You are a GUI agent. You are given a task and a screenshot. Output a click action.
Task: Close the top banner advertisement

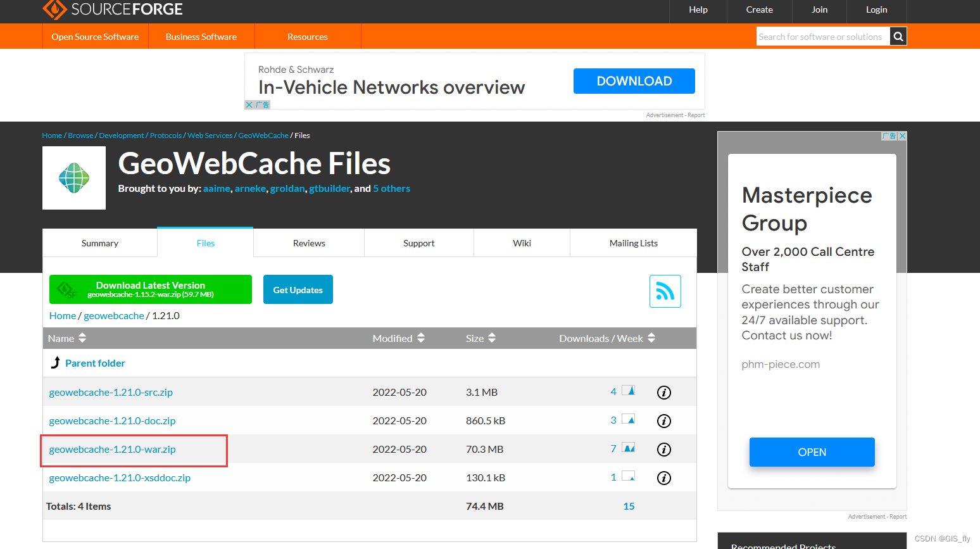tap(249, 104)
